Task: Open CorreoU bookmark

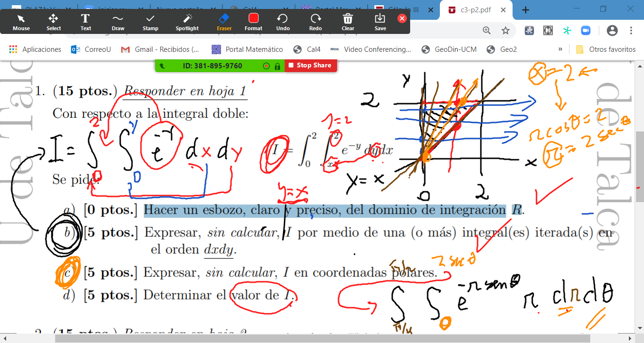Action: [x=91, y=49]
